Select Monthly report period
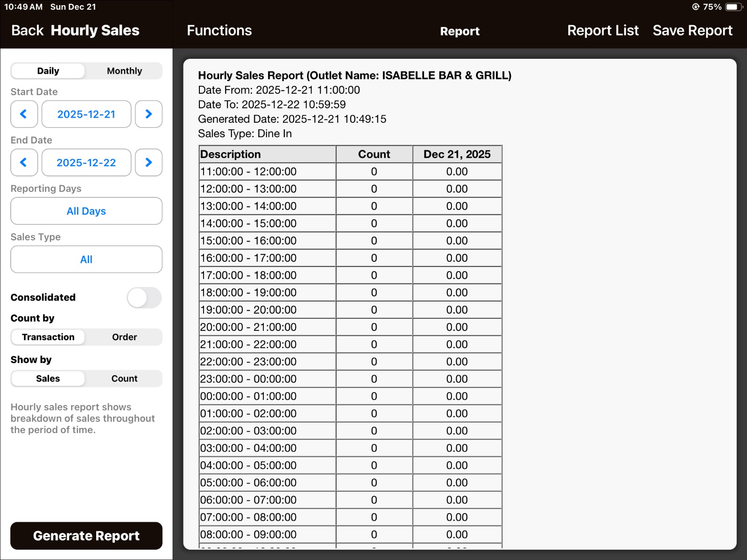 [124, 71]
